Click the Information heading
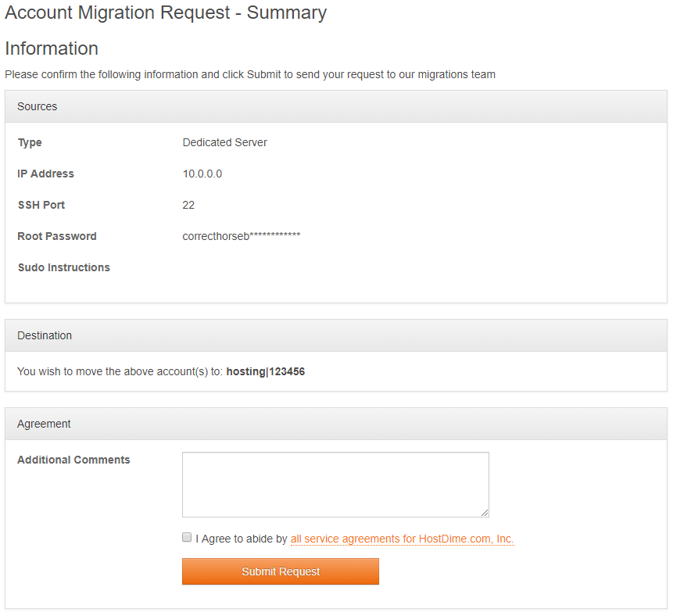The height and width of the screenshot is (616, 673). [x=52, y=48]
